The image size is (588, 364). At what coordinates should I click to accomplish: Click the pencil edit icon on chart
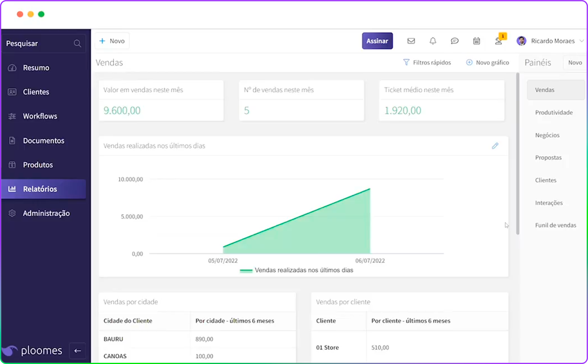tap(495, 146)
